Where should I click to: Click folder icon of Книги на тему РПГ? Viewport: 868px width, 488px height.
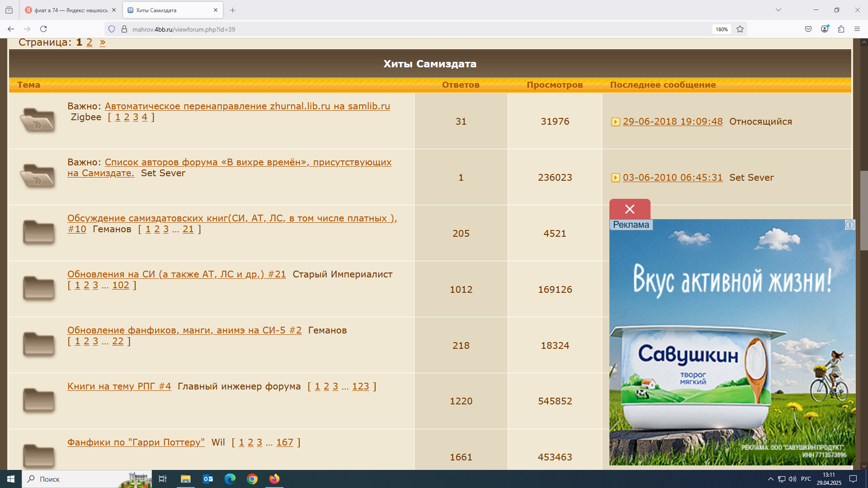coord(38,400)
